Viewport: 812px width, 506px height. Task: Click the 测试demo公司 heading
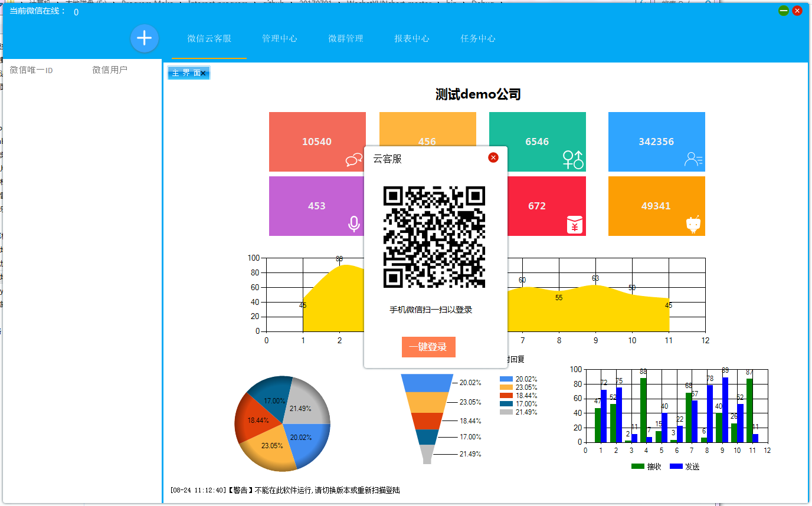tap(479, 94)
